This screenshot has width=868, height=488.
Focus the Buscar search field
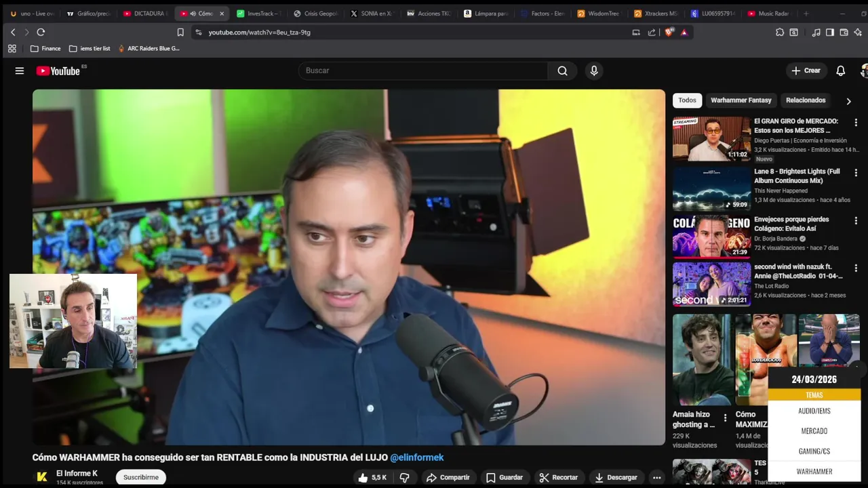[x=423, y=70]
